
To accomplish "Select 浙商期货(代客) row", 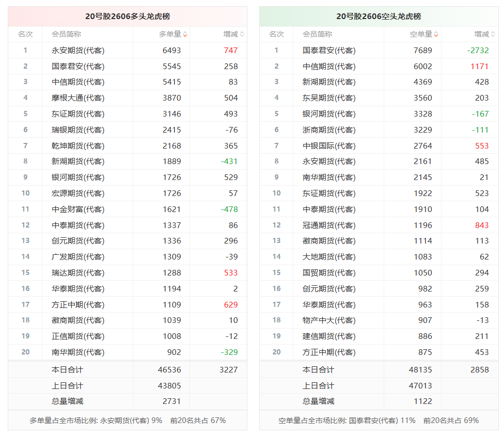I will click(379, 129).
